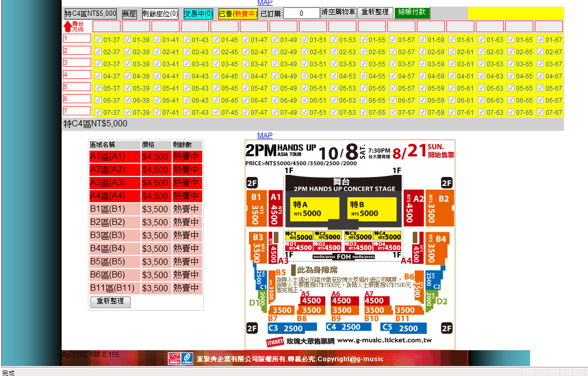
Task: Click the row 1 label box
Action: tap(77, 38)
